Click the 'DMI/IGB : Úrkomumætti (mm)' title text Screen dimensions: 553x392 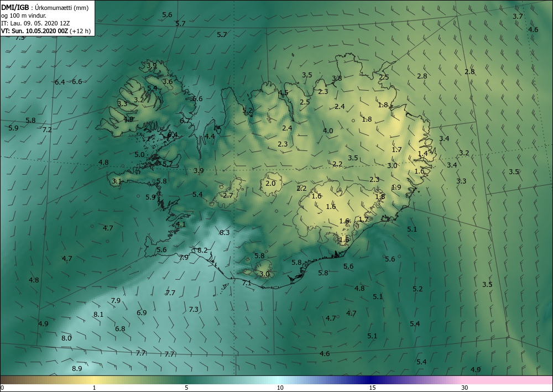pos(45,8)
